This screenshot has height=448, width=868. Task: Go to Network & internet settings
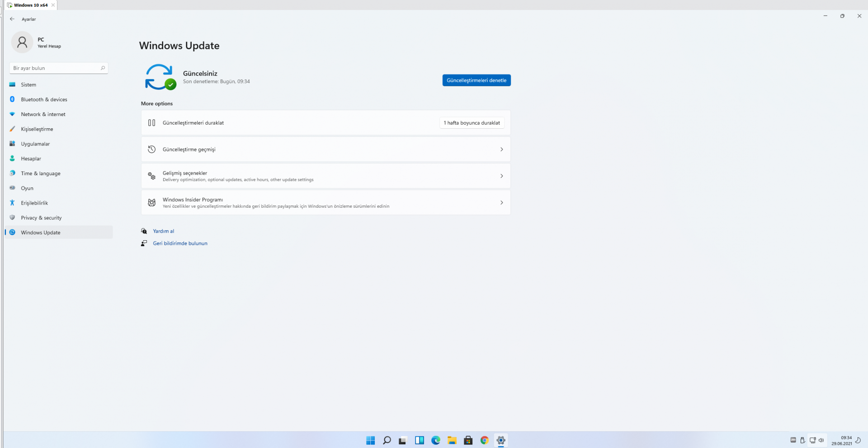(59, 114)
